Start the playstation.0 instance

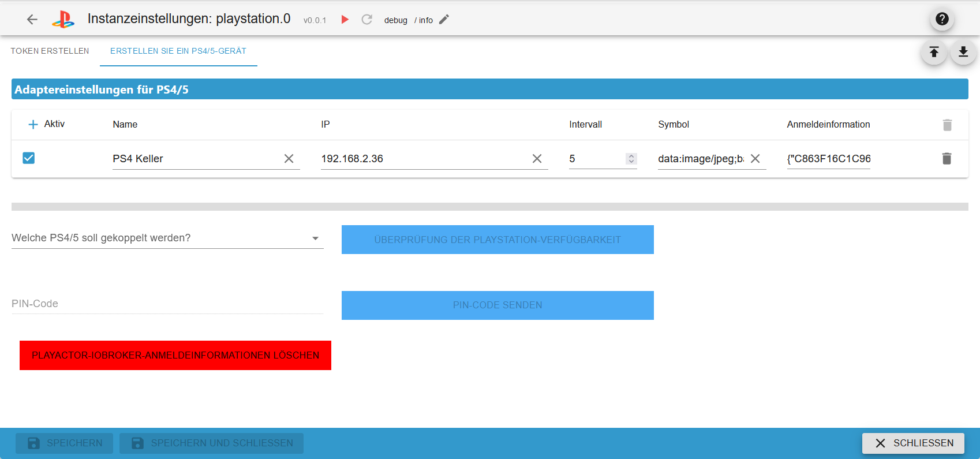pos(345,20)
